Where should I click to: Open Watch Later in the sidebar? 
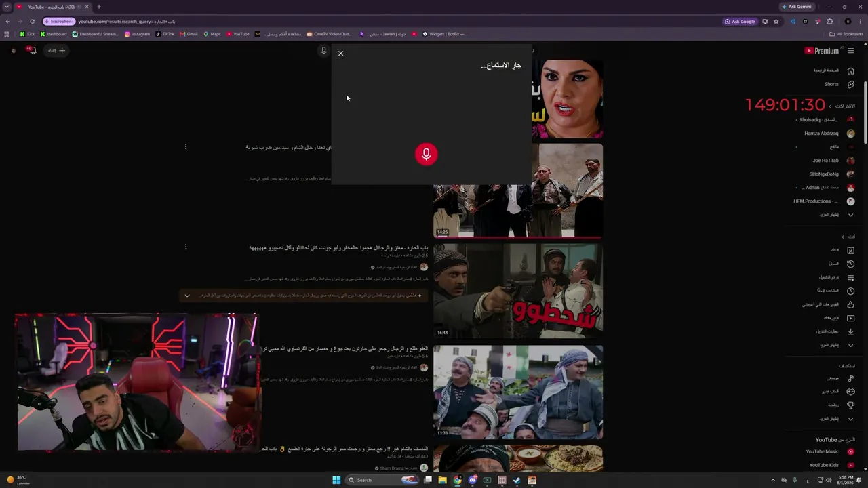pos(835,291)
